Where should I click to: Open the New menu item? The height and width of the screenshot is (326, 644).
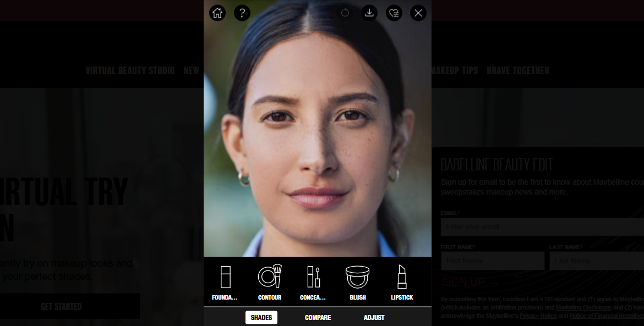coord(192,70)
